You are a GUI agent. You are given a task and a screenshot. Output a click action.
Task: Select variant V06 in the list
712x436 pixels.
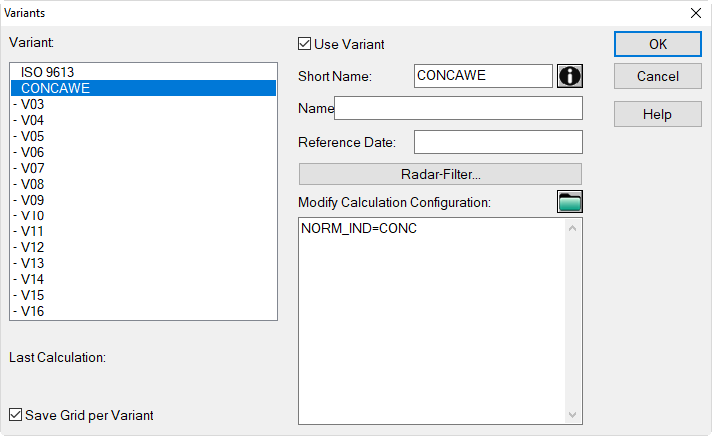coord(143,152)
